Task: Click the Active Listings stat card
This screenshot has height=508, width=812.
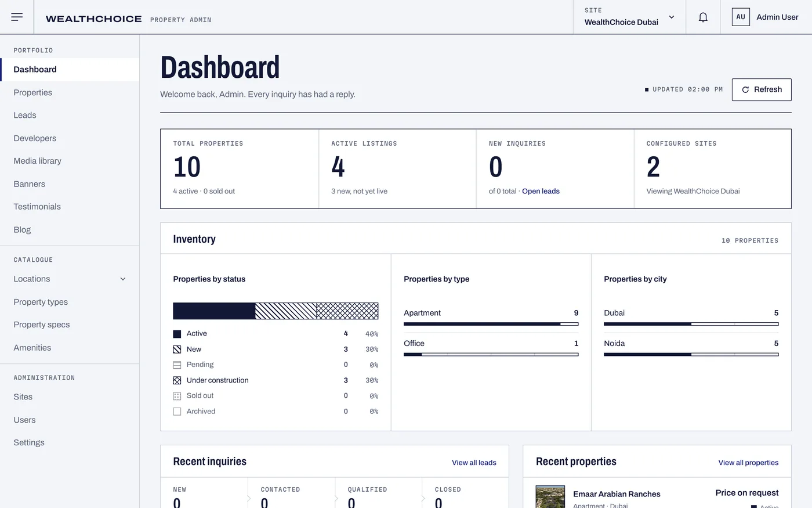Action: click(397, 168)
